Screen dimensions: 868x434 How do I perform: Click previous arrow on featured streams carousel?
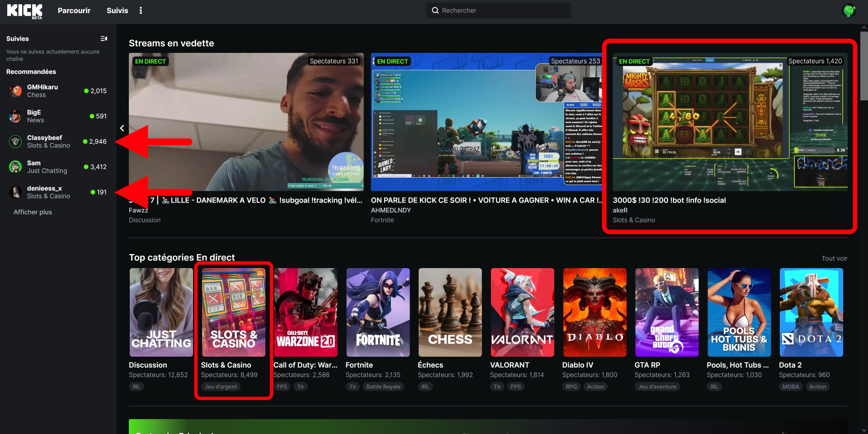[x=122, y=128]
